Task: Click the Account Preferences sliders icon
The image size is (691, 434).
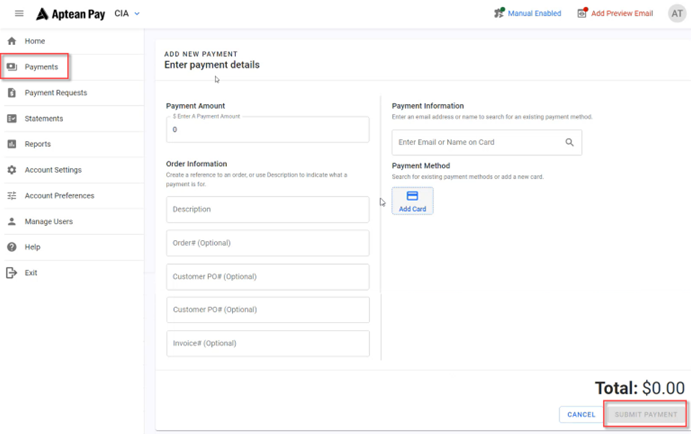Action: [x=12, y=196]
